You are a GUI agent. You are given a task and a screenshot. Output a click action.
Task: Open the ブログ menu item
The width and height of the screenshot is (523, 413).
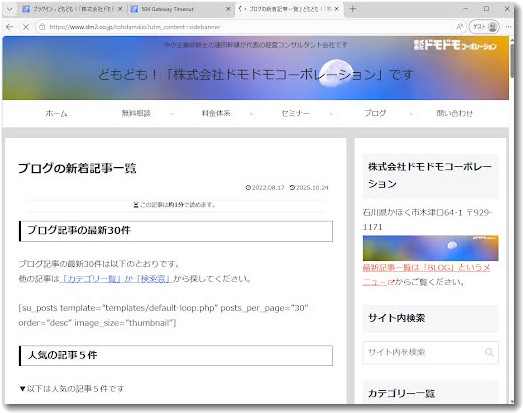(x=375, y=113)
